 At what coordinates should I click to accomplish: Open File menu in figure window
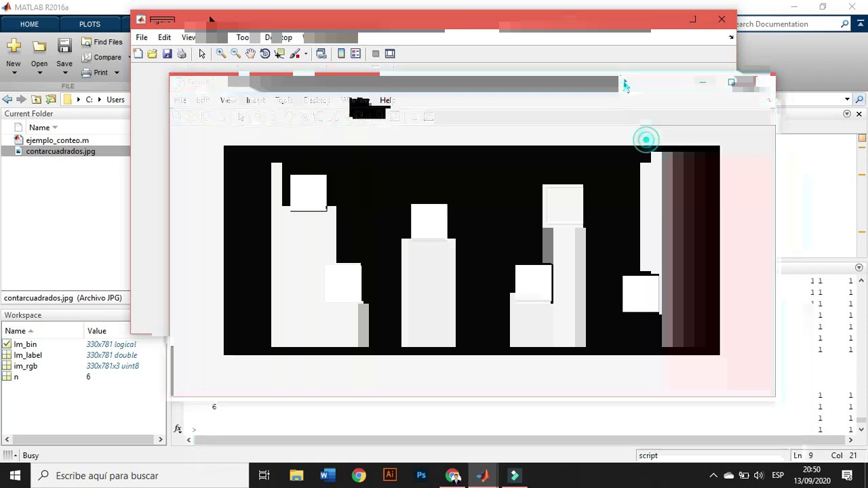click(142, 37)
